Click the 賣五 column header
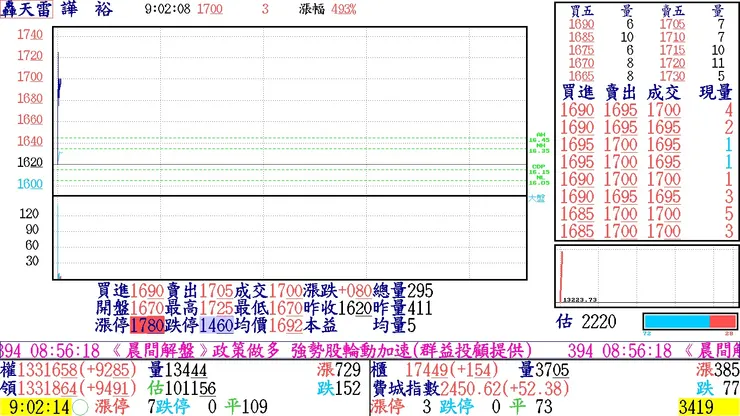The width and height of the screenshot is (740, 416). (673, 11)
